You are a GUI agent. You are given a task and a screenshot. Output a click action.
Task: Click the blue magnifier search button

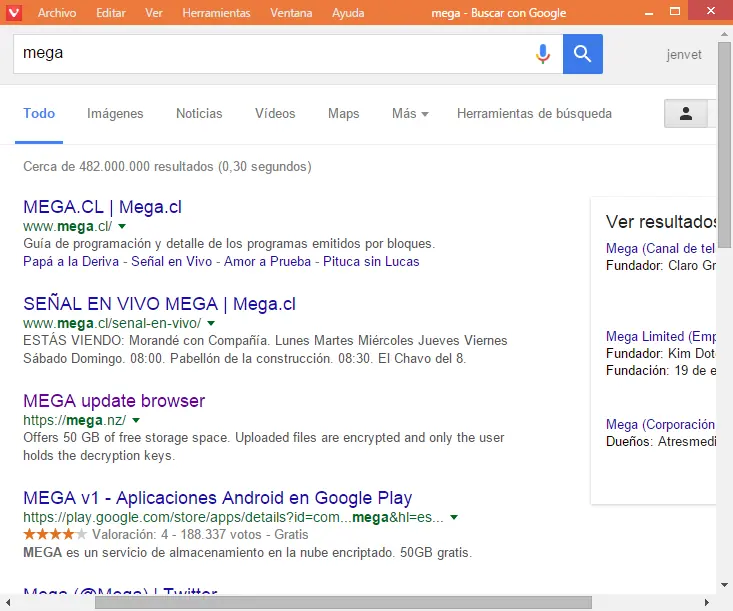point(582,54)
